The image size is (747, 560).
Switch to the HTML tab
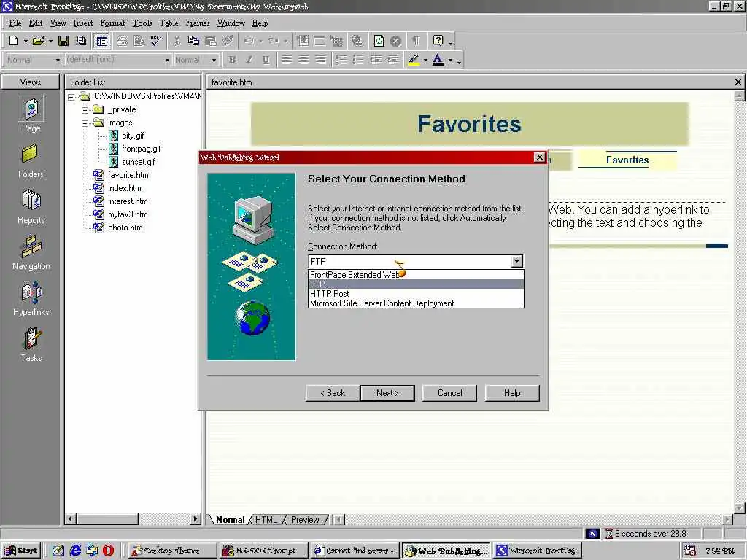(x=266, y=519)
